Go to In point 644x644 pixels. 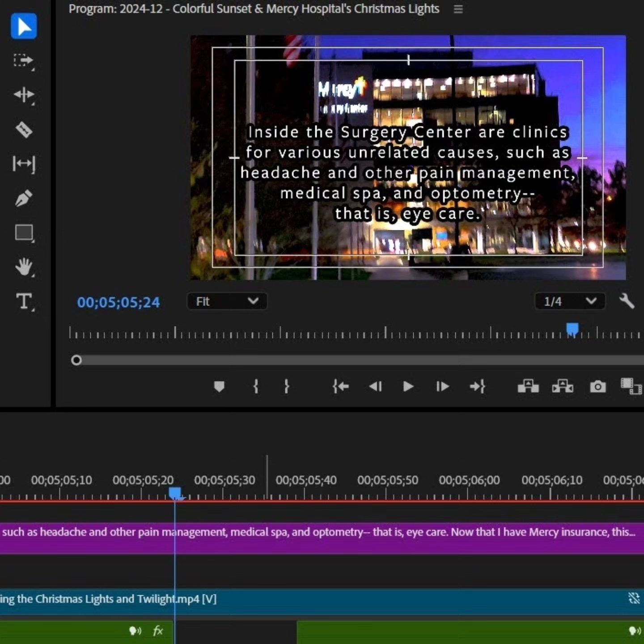tap(341, 386)
